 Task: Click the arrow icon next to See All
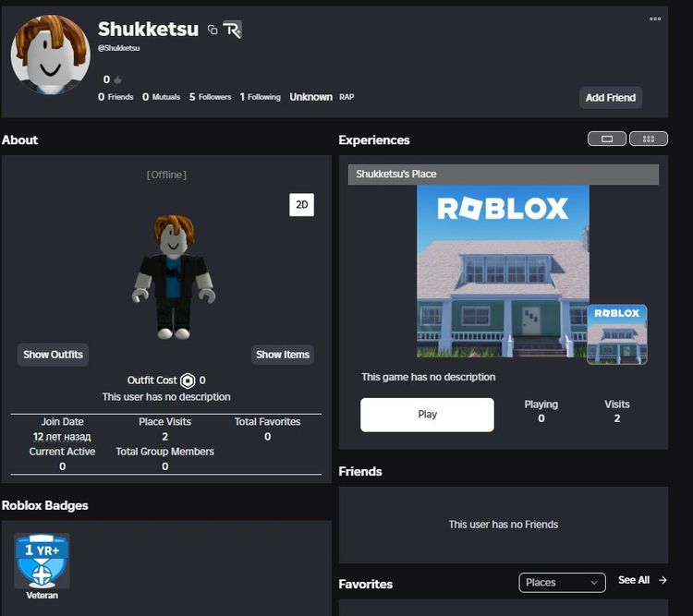click(663, 580)
